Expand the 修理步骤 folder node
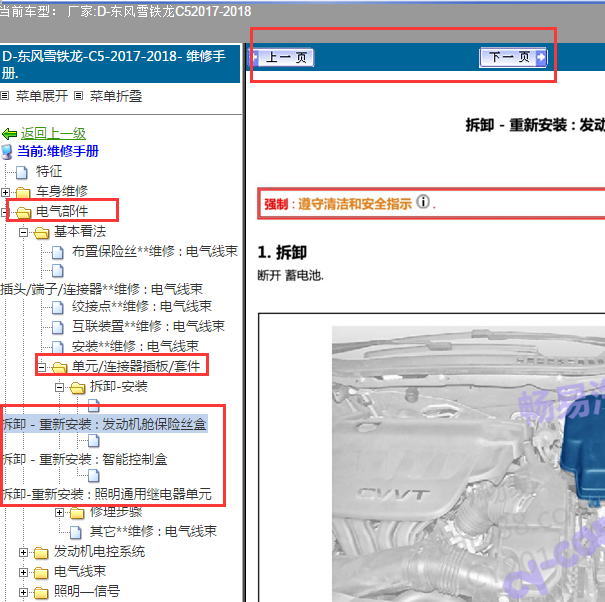This screenshot has height=602, width=605. pos(59,512)
